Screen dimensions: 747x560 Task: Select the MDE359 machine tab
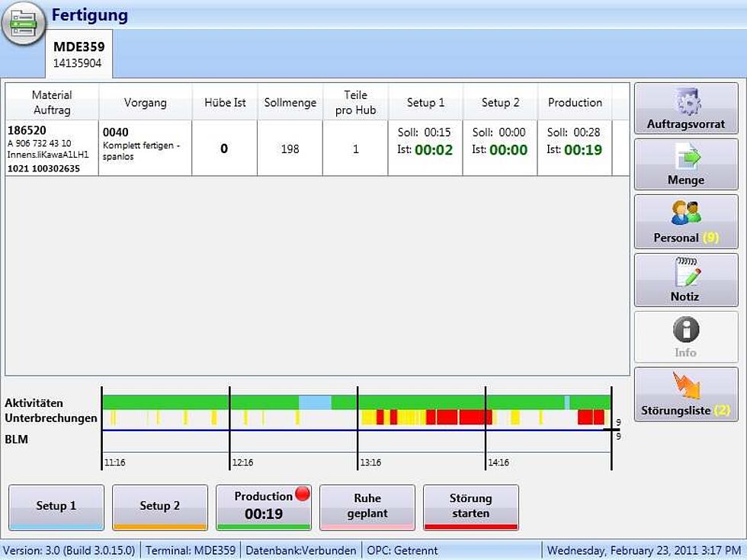click(x=79, y=54)
